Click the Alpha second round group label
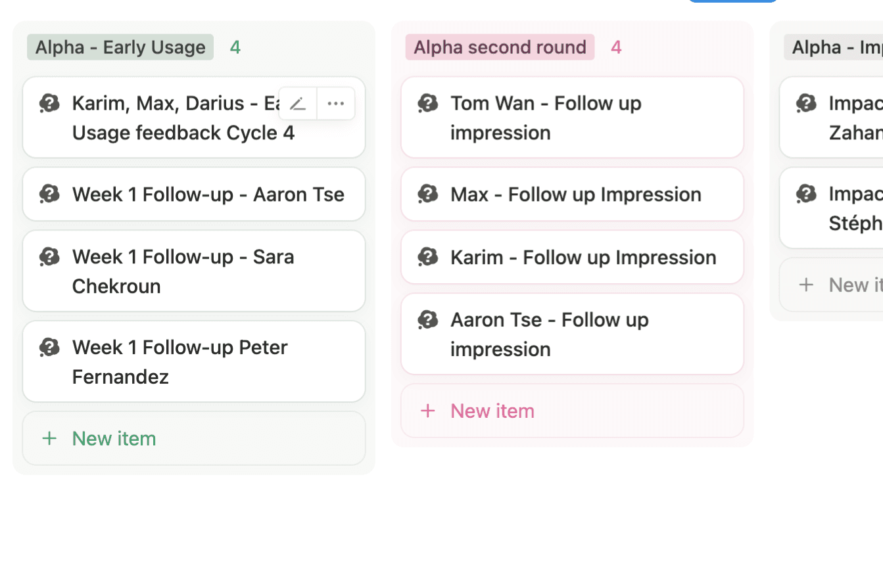Image resolution: width=883 pixels, height=588 pixels. click(500, 47)
